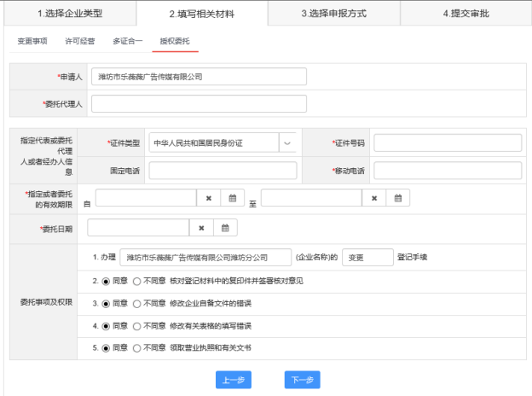The image size is (532, 396).
Task: Click the 下一步 button
Action: click(302, 381)
